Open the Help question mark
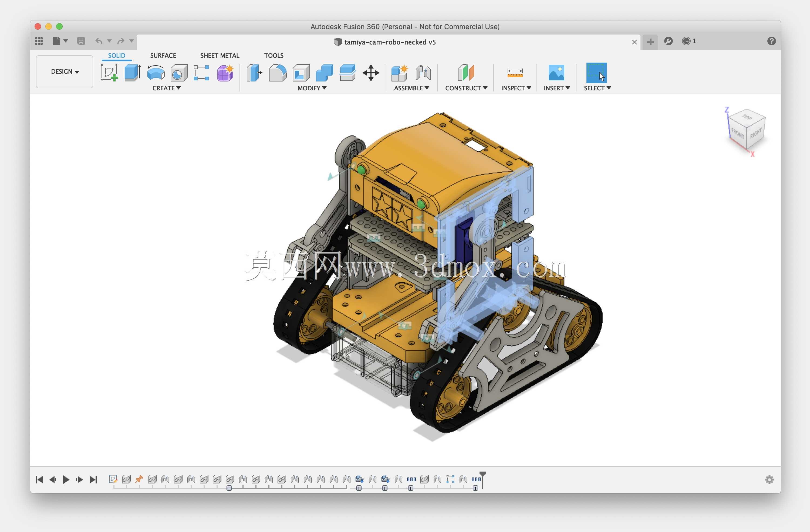 (771, 41)
